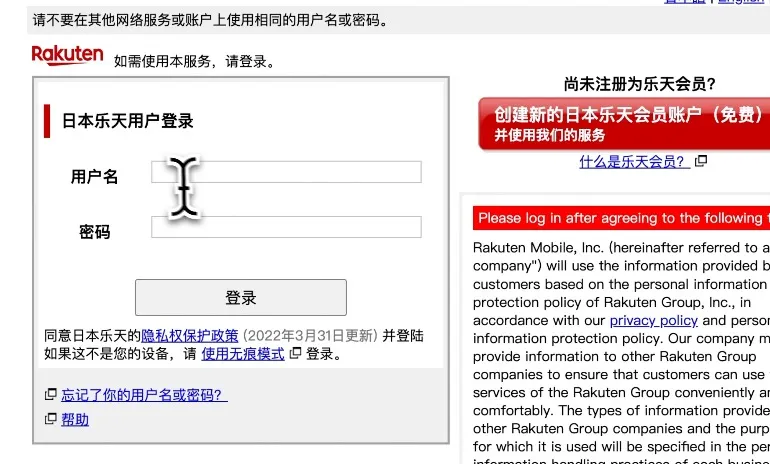770x464 pixels.
Task: Click the 如需使用本服务，请登录 text
Action: [x=195, y=61]
